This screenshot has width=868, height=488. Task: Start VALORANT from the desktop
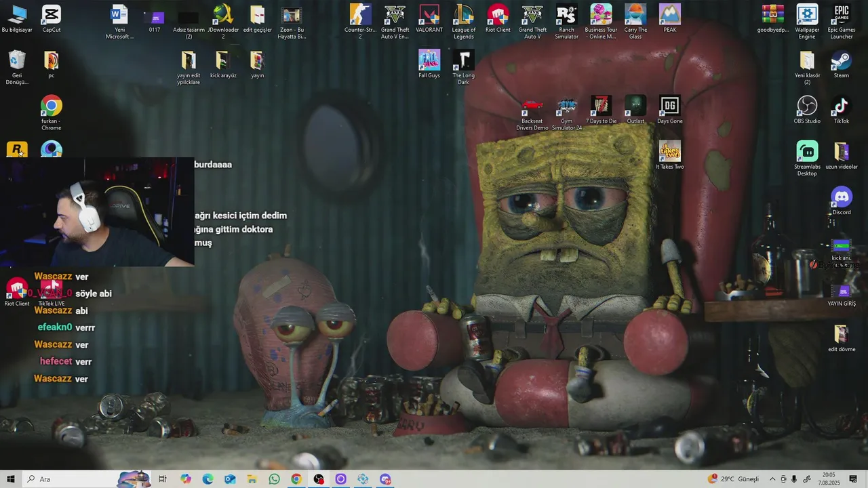coord(429,19)
